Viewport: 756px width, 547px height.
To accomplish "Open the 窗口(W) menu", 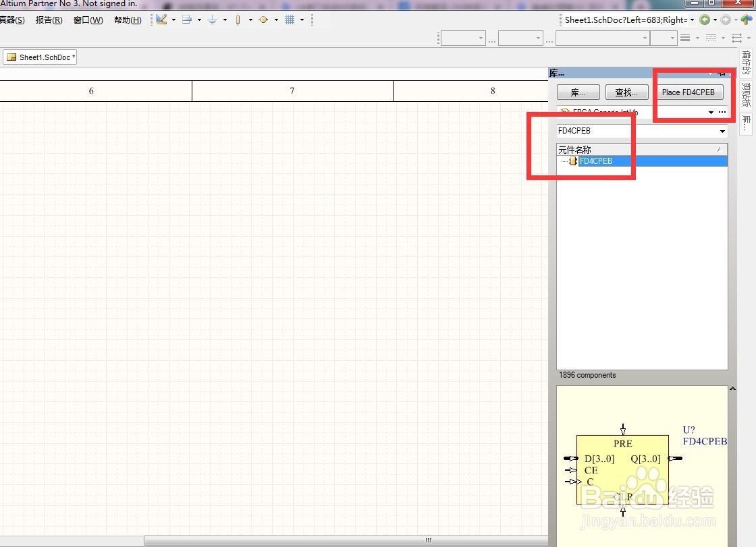I will point(88,20).
